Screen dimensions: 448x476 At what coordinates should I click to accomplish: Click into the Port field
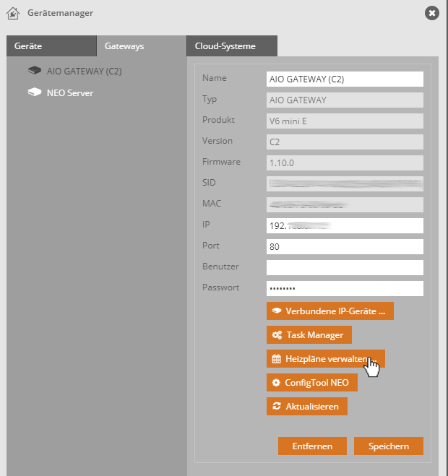click(x=345, y=246)
